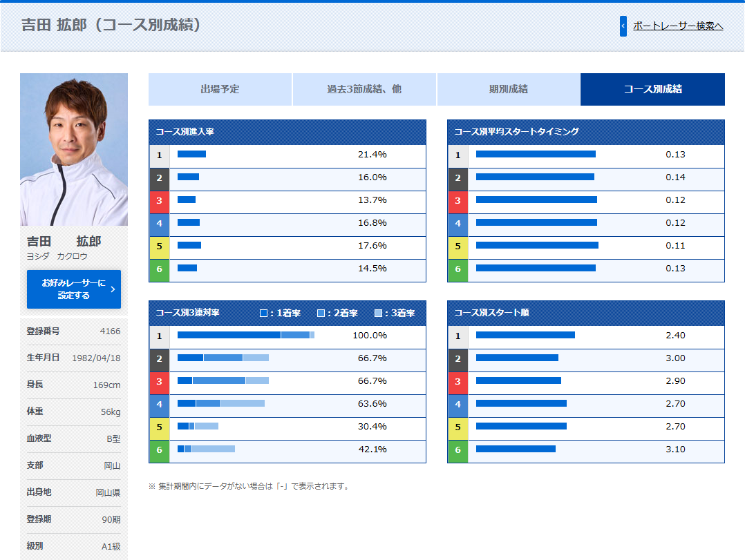Click course 2 badge in コース別進入率 table
Viewport: 745px width, 560px height.
coord(160,178)
